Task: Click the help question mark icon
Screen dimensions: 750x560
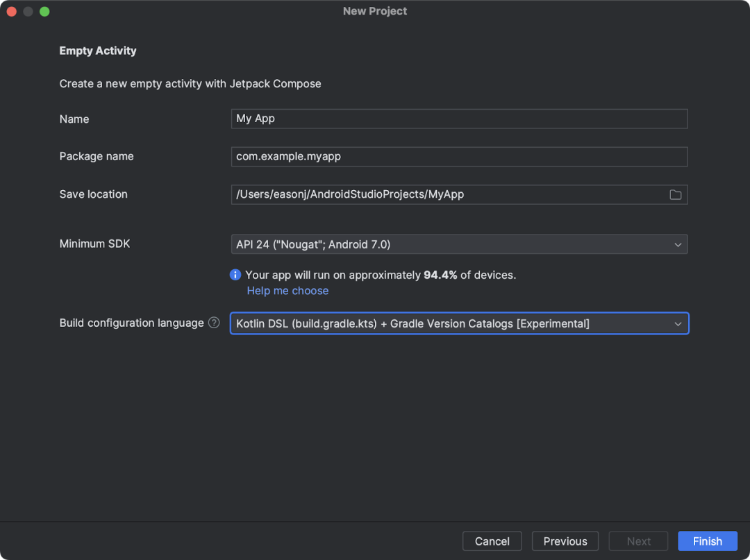Action: (214, 323)
